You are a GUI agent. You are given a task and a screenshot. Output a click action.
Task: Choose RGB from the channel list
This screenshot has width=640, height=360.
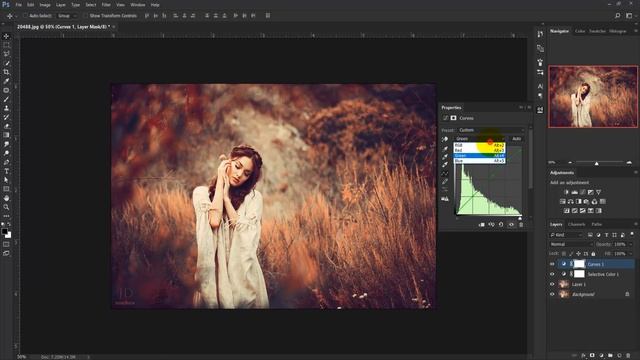pos(480,145)
